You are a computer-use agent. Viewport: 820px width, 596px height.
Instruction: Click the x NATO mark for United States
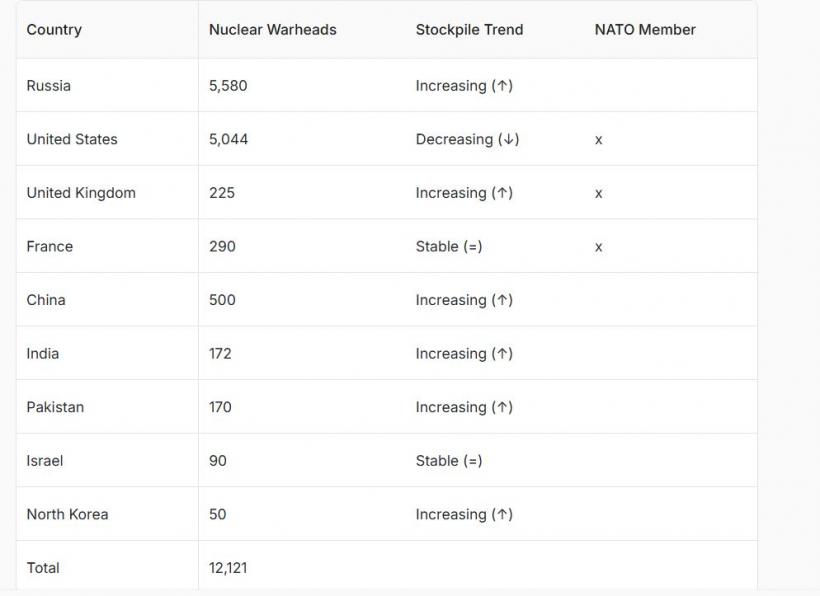[598, 140]
